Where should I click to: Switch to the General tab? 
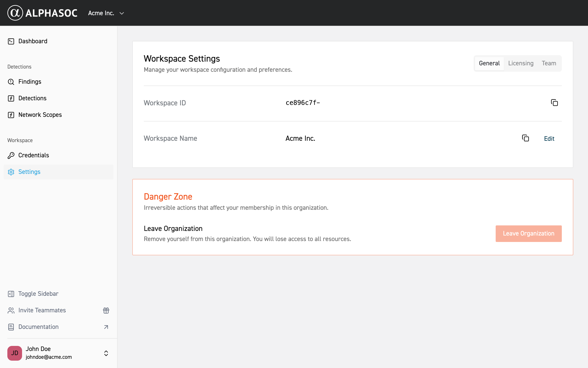click(x=489, y=63)
